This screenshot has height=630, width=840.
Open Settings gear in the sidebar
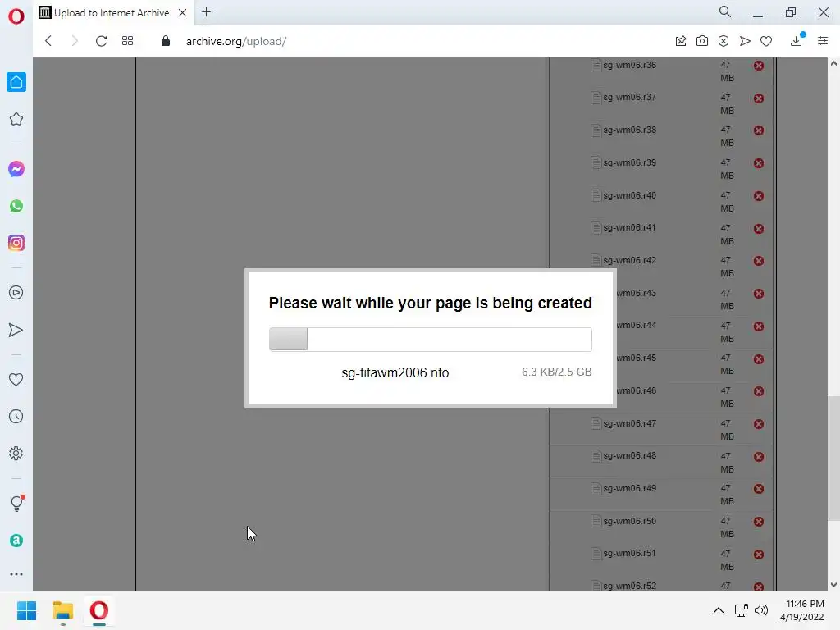(x=16, y=453)
